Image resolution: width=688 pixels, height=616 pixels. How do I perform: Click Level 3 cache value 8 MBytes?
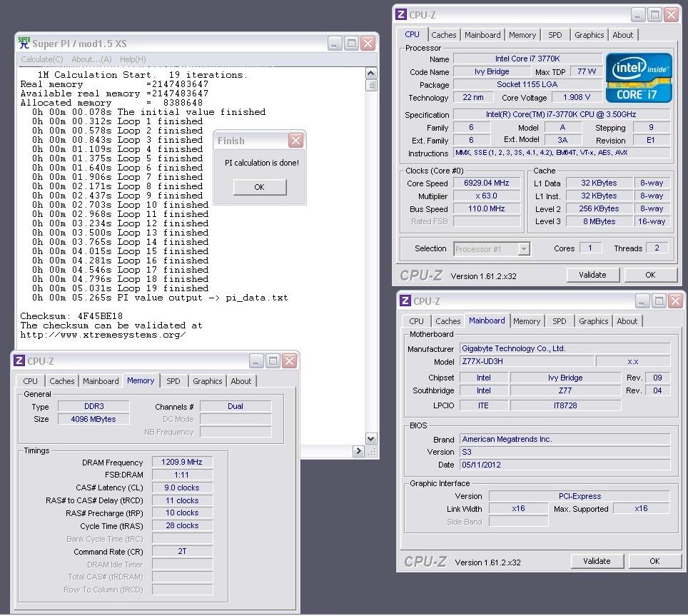point(599,221)
